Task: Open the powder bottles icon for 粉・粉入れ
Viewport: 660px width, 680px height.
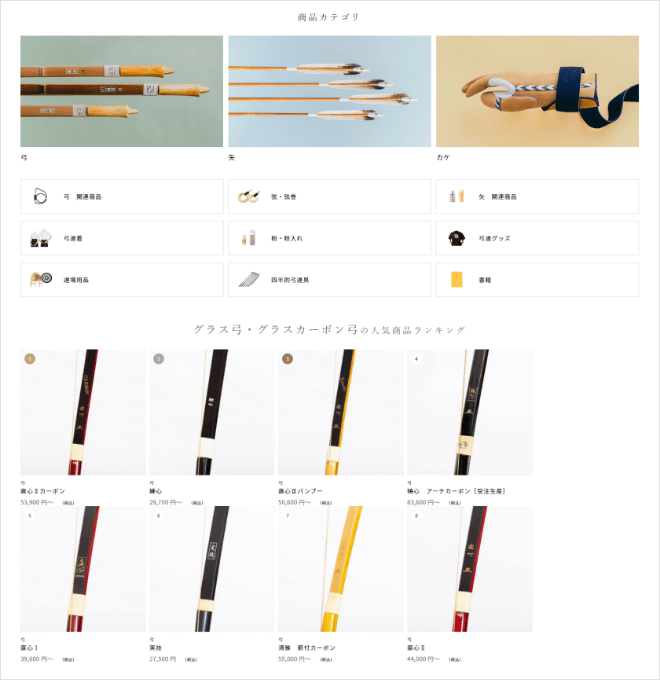Action: click(248, 238)
